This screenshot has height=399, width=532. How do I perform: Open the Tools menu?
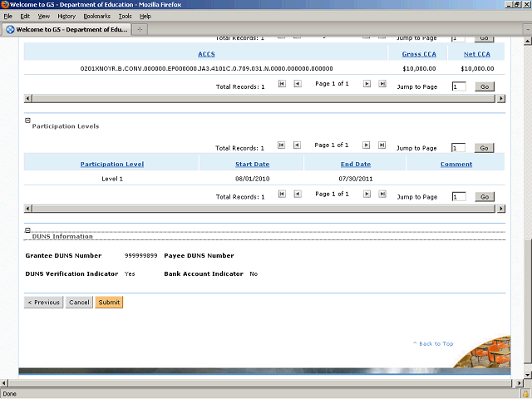tap(125, 17)
